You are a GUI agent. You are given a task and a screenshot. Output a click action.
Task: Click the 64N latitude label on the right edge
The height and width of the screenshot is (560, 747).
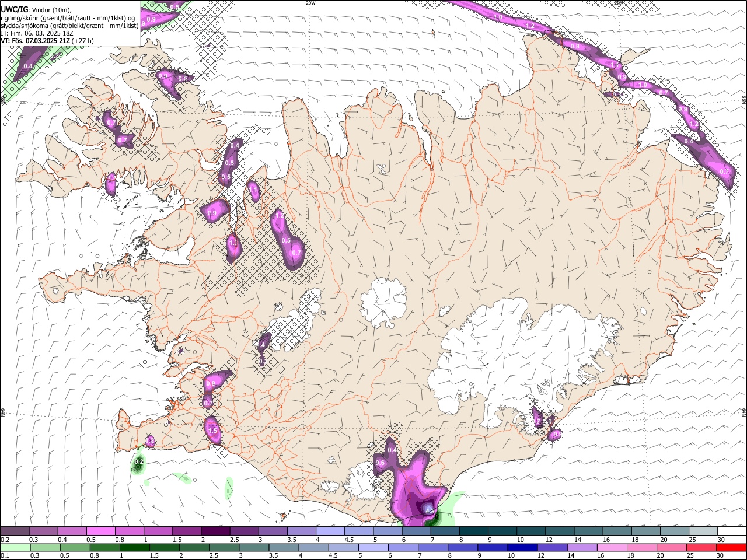point(743,412)
